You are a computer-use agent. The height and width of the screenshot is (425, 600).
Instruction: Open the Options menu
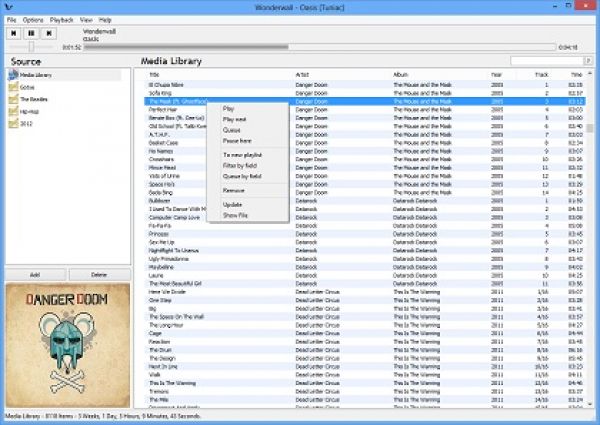[33, 20]
